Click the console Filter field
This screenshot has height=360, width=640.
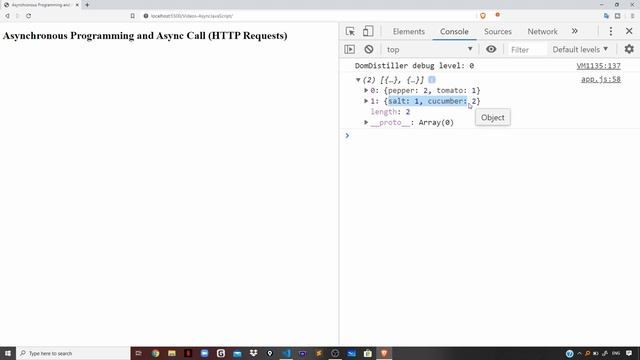[526, 49]
